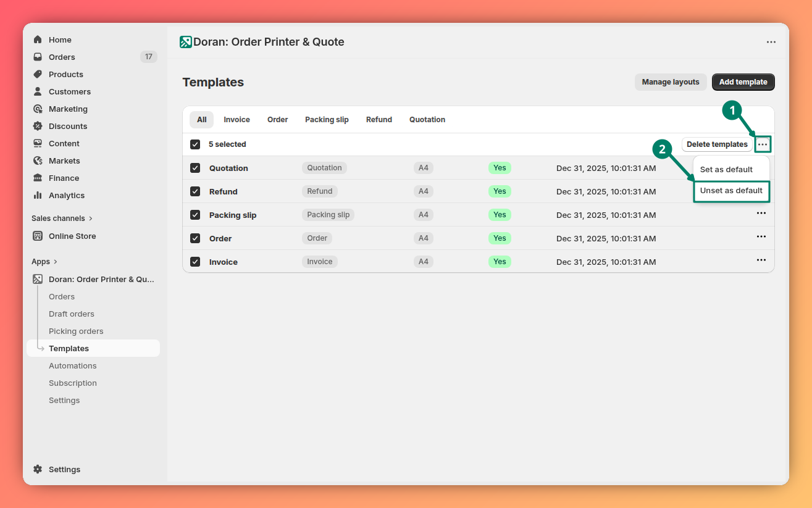Click the Order template name
Viewport: 812px width, 508px height.
[x=220, y=238]
